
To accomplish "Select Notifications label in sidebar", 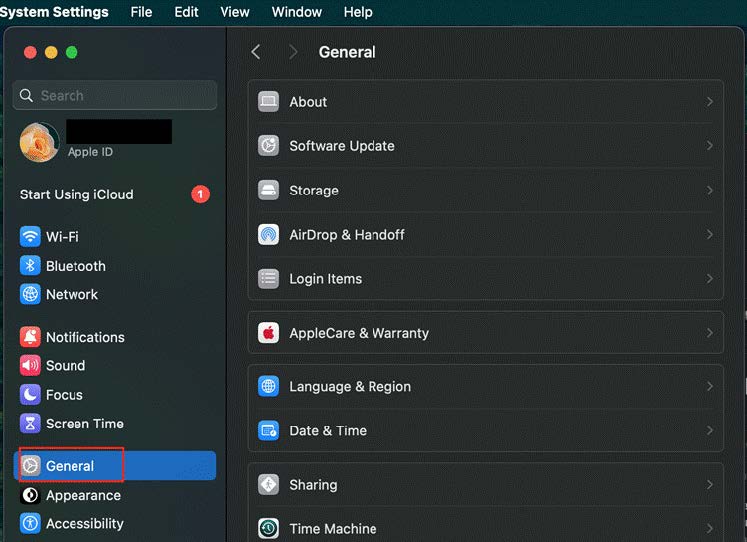I will [x=85, y=337].
